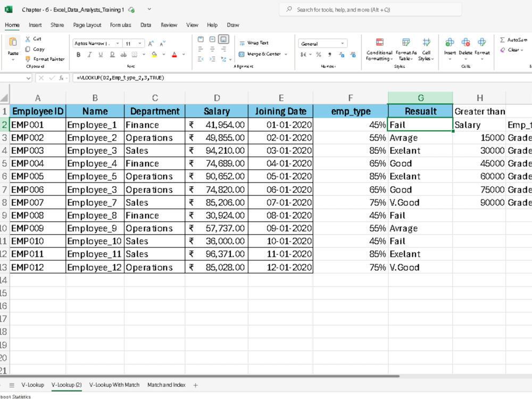Click the Clear button
The height and width of the screenshot is (399, 532).
pyautogui.click(x=512, y=50)
